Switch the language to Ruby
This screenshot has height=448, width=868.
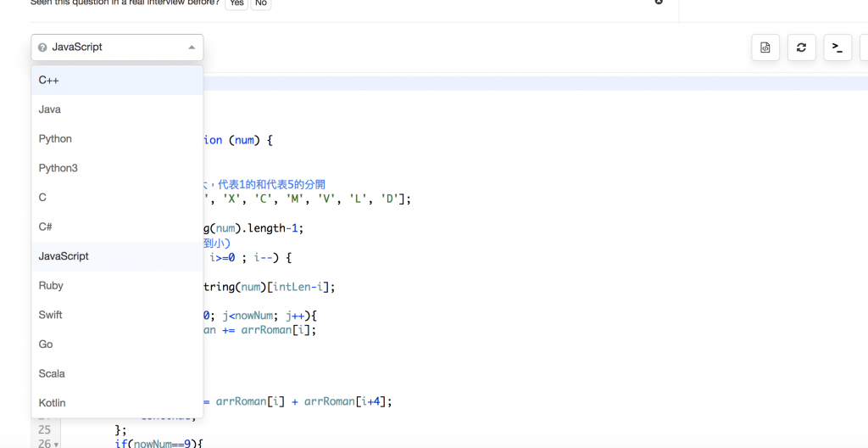pos(117,286)
